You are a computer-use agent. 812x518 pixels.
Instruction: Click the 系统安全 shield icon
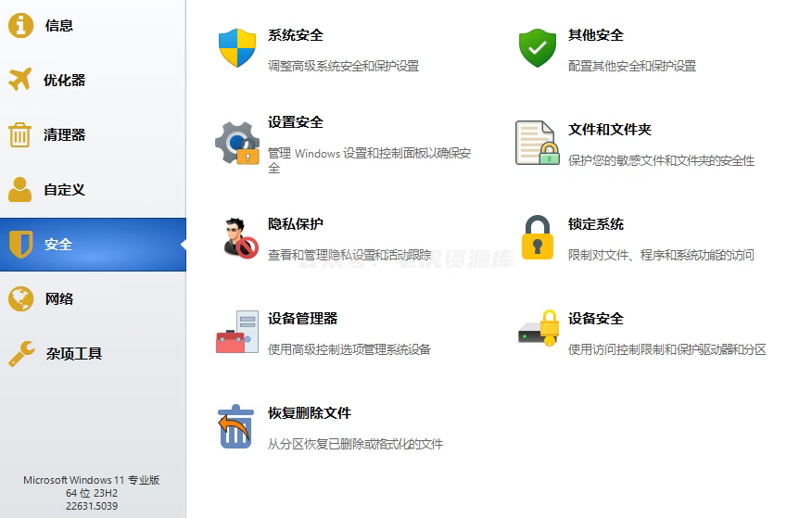236,48
